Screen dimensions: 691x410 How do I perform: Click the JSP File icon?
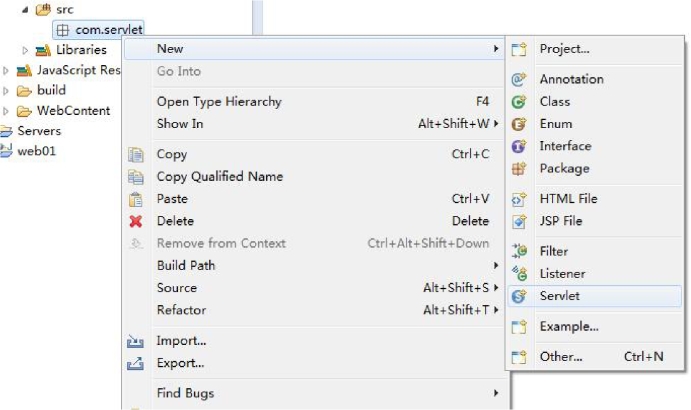point(519,221)
